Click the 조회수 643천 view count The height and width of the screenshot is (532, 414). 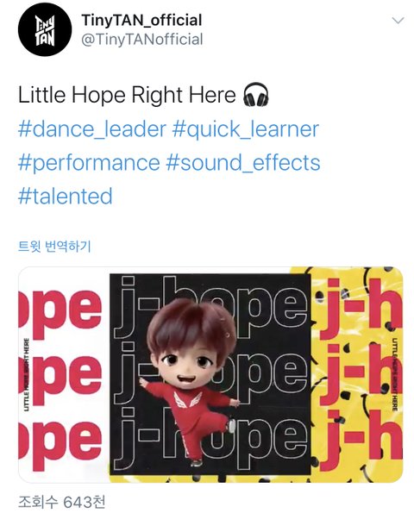61,502
